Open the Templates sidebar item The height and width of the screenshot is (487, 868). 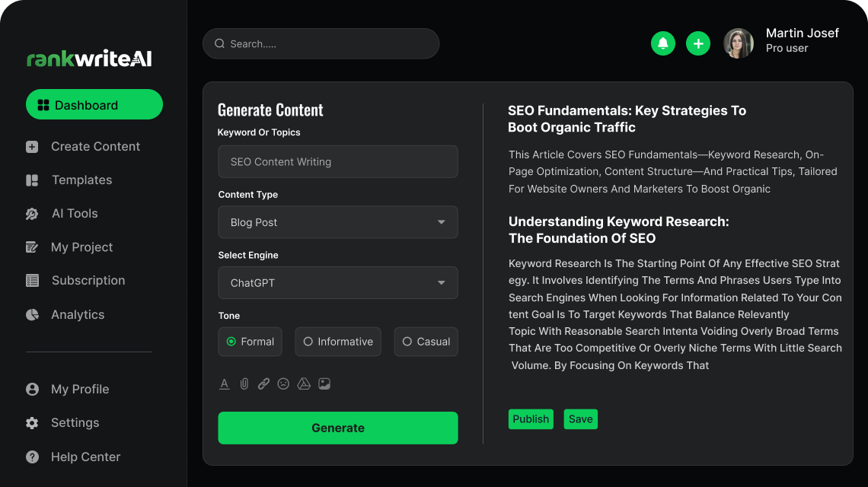tap(81, 180)
